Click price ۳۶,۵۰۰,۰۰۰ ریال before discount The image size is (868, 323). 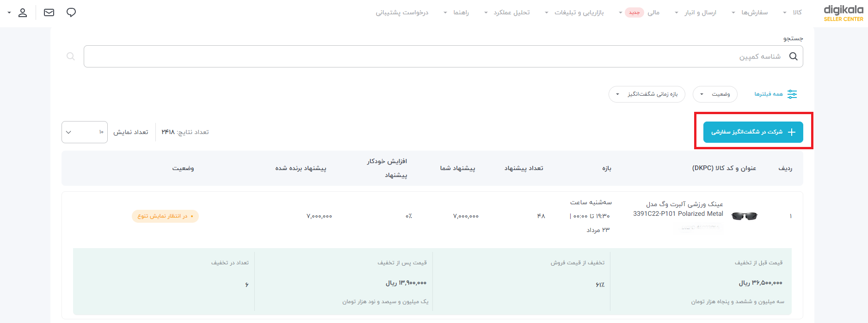pyautogui.click(x=760, y=283)
